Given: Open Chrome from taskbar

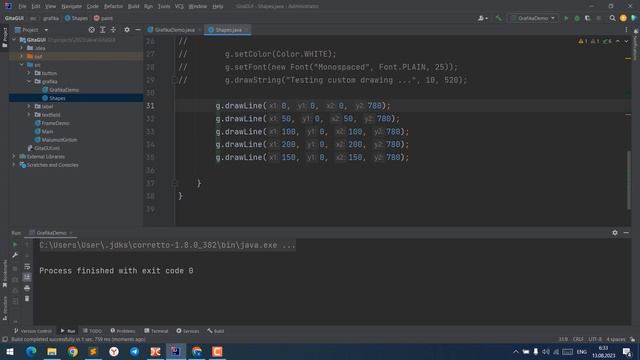Looking at the screenshot, I should coord(73,351).
